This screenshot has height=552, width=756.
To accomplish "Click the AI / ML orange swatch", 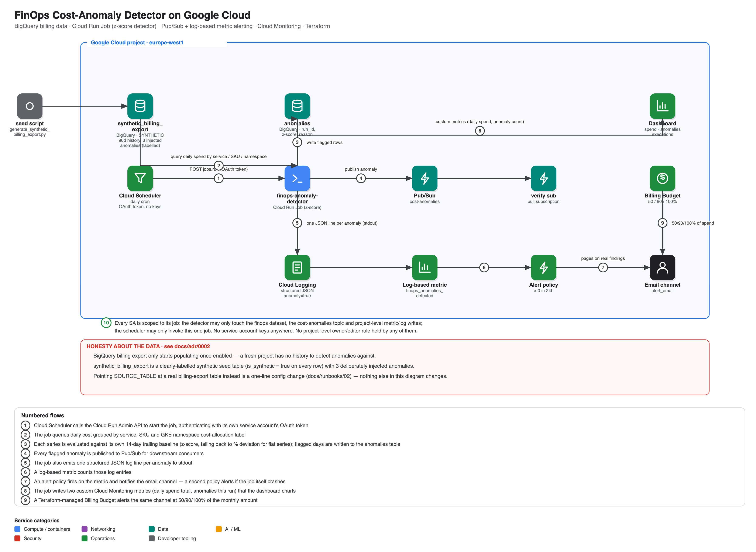I will coord(219,529).
